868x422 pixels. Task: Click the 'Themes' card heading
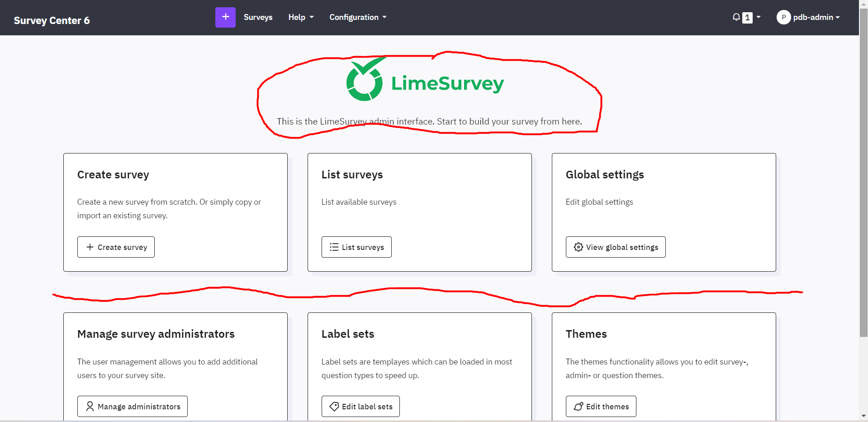point(586,334)
